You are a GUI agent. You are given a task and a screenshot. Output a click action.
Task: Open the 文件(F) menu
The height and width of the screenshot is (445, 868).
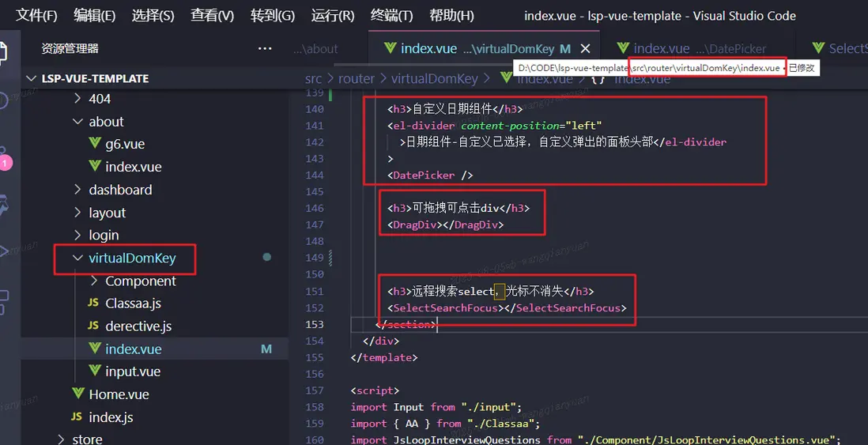(x=36, y=16)
